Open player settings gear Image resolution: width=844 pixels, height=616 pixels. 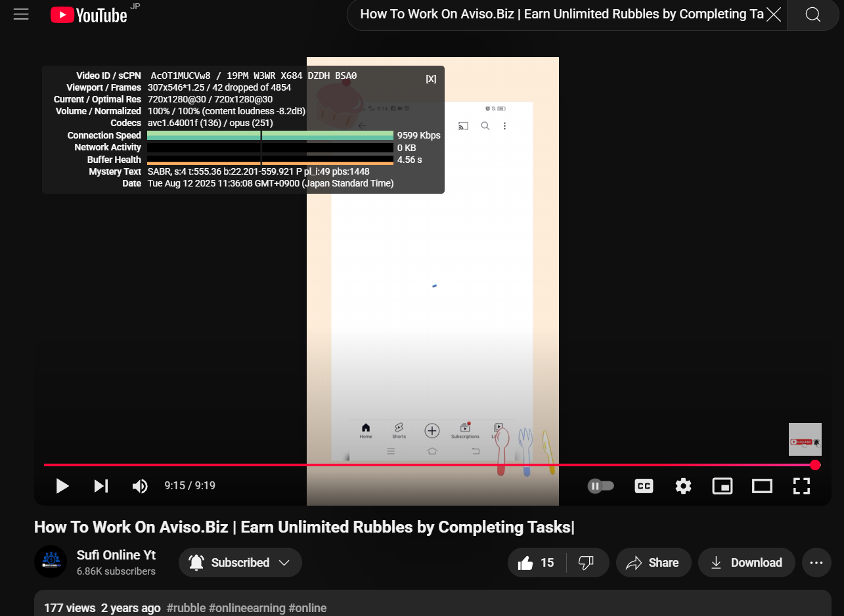(x=683, y=486)
